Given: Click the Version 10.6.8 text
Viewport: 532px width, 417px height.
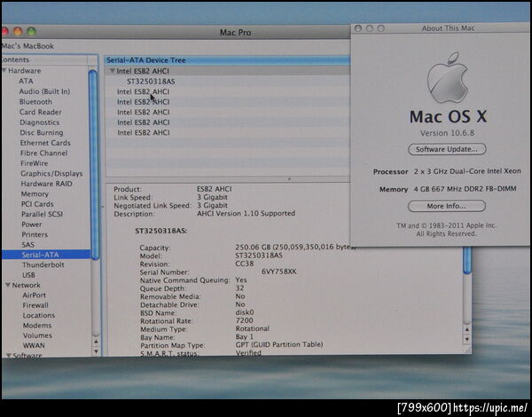Looking at the screenshot, I should (x=447, y=133).
